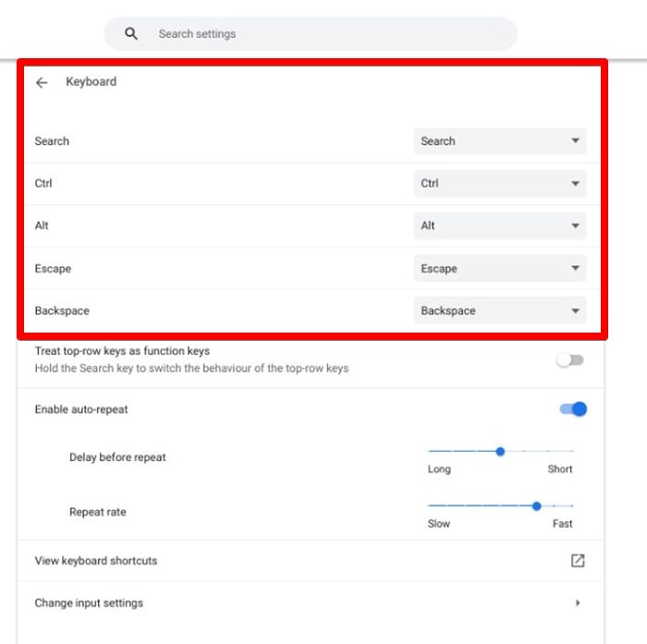Click the Alt row label
This screenshot has height=644, width=647.
(42, 225)
